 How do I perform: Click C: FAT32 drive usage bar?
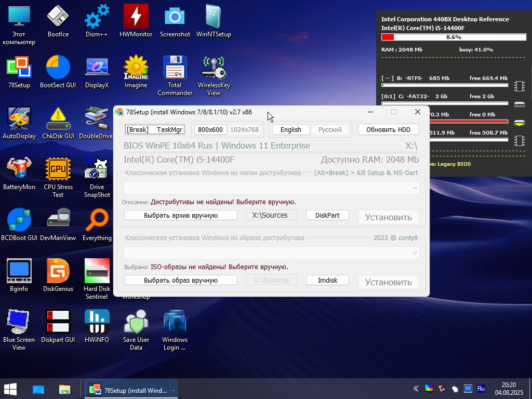[445, 103]
